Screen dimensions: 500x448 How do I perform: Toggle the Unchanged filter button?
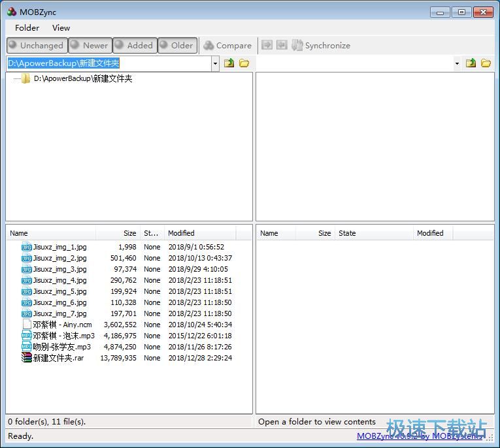click(36, 45)
